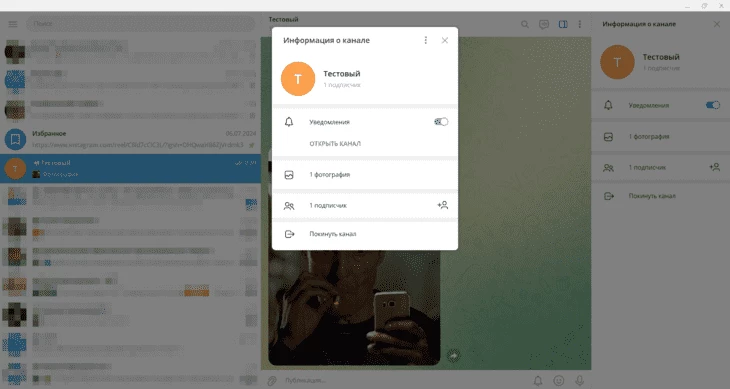Image resolution: width=730 pixels, height=389 pixels.
Task: Open comments discussion icon in header
Action: click(544, 24)
